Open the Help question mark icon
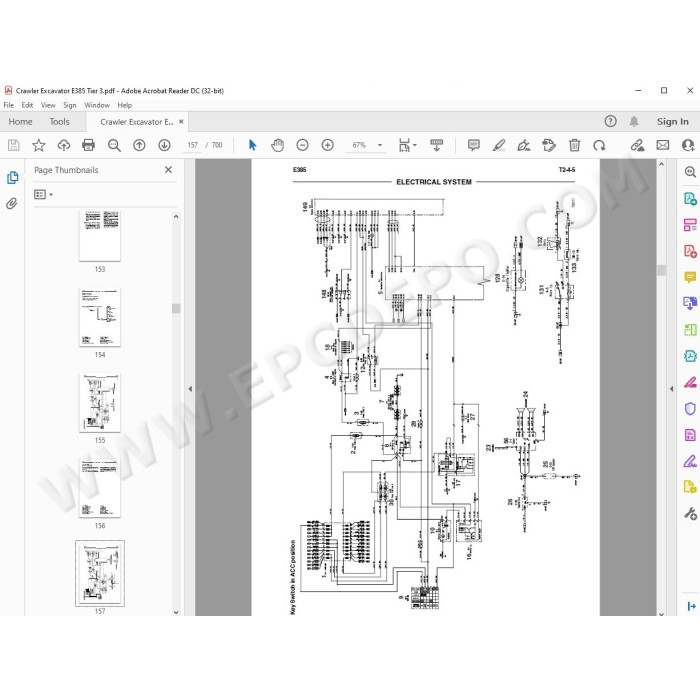 coord(610,121)
